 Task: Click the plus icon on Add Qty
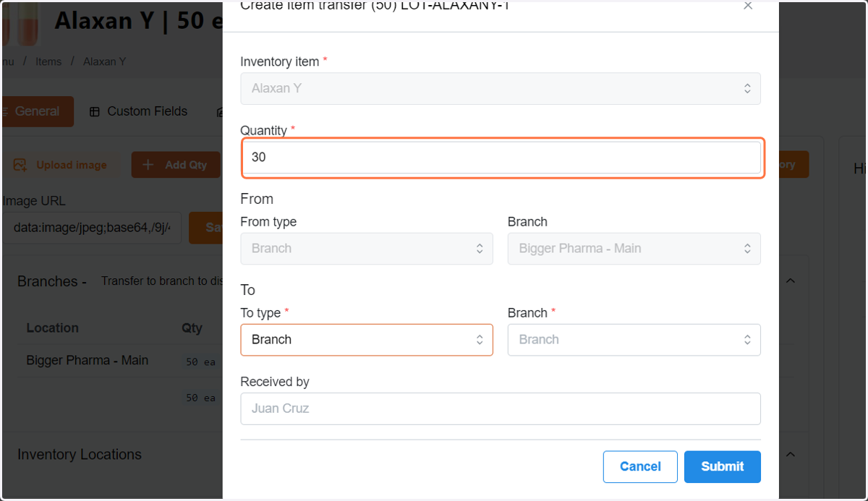click(148, 165)
